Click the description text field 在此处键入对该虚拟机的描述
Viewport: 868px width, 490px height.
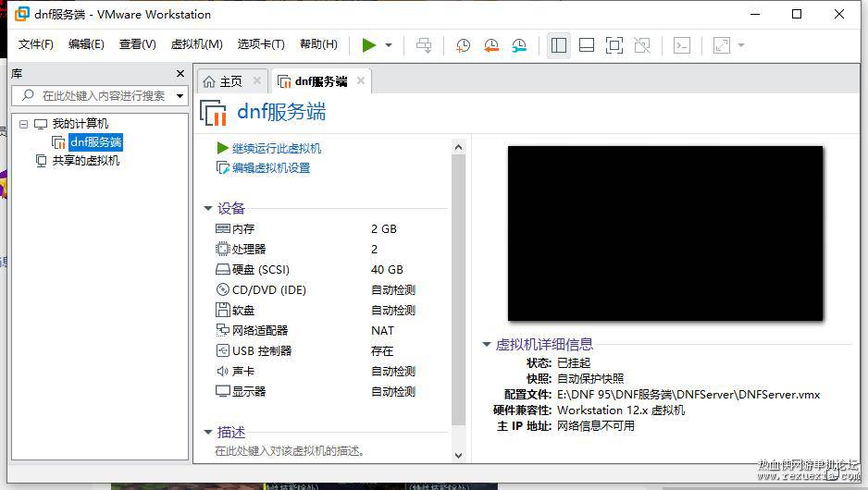tap(290, 451)
